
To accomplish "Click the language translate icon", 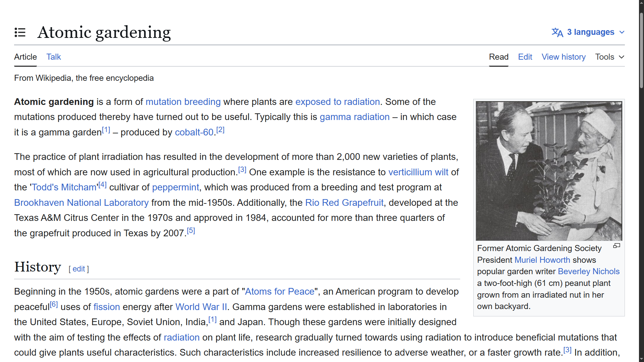I will click(557, 33).
